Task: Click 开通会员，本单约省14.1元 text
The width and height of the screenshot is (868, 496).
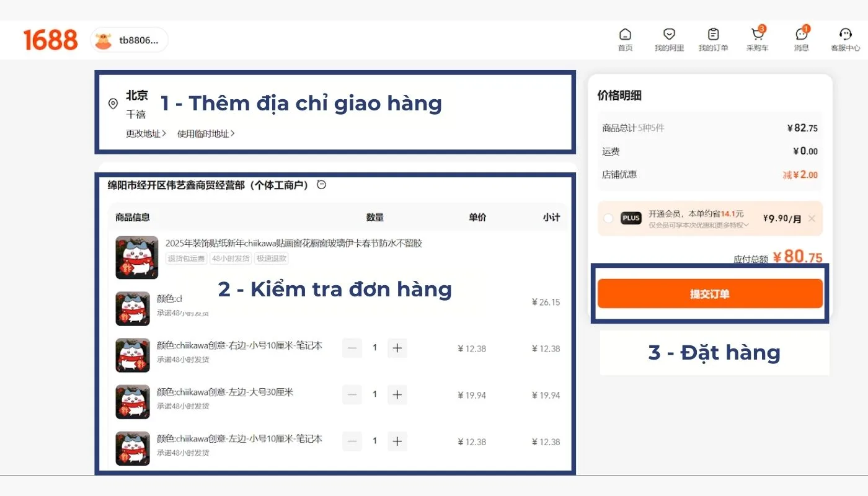Action: click(x=696, y=213)
